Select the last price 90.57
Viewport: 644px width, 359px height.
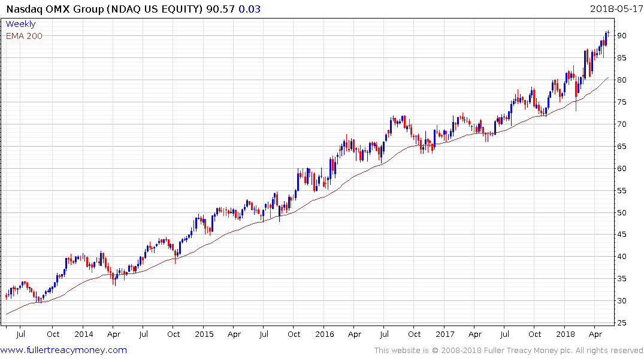point(220,9)
